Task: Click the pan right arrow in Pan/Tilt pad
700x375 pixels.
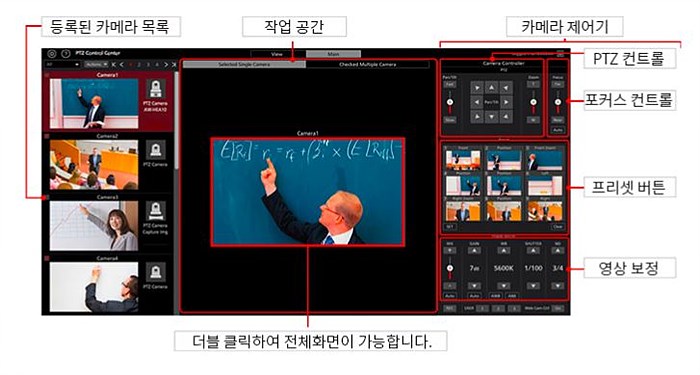Action: (506, 102)
